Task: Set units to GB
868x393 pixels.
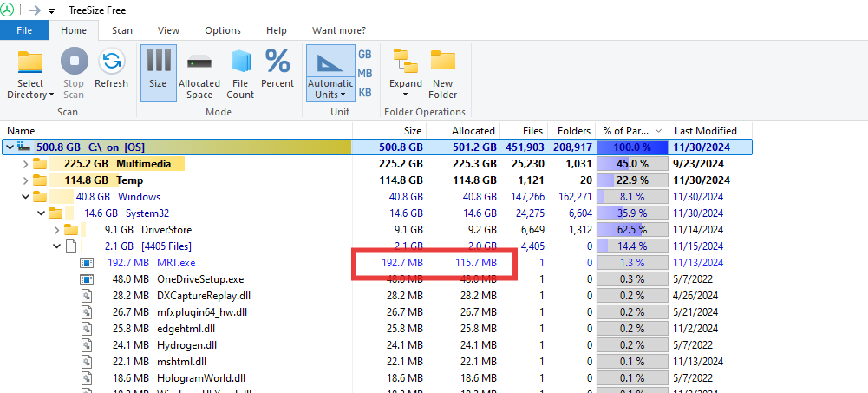Action: pyautogui.click(x=365, y=55)
